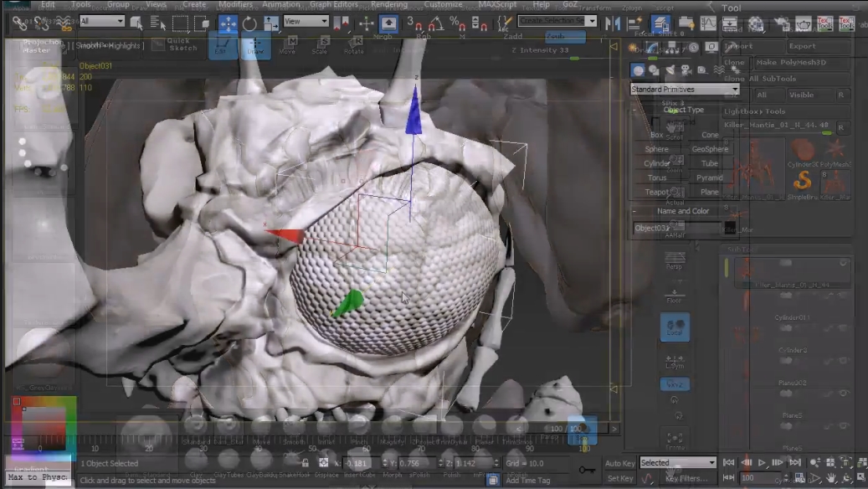
Task: Select the Shapes category icon
Action: click(x=655, y=70)
